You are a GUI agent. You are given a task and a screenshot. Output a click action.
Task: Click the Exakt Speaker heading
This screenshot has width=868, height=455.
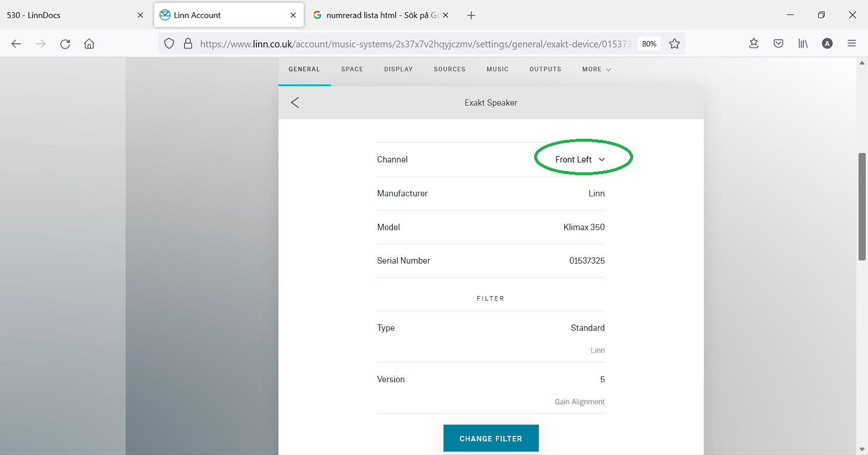pyautogui.click(x=491, y=103)
